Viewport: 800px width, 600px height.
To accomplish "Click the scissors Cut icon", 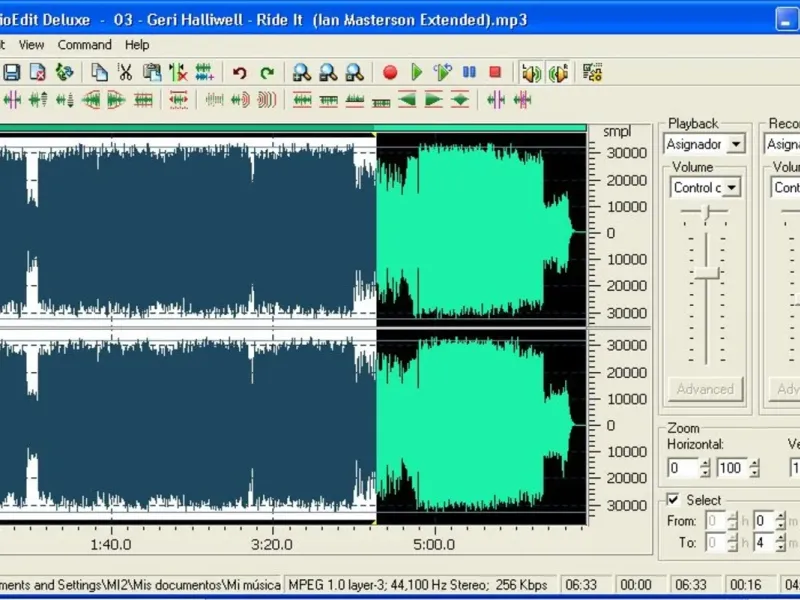I will coord(125,72).
